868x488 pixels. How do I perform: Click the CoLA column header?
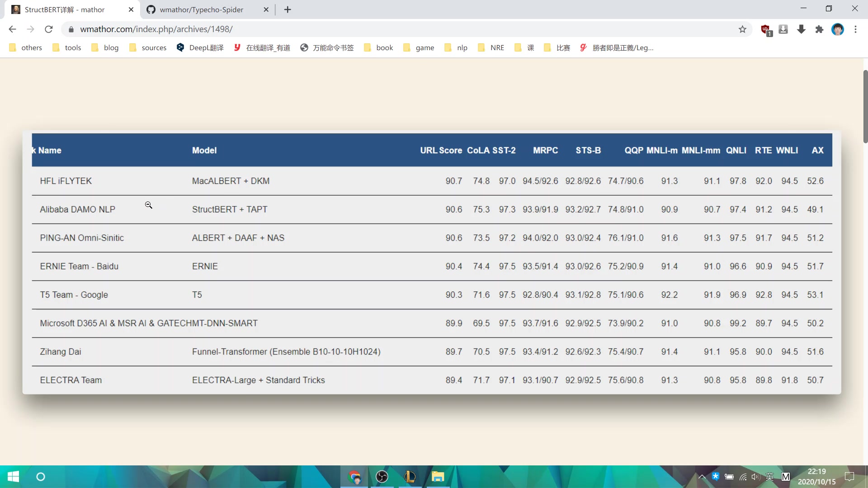[x=478, y=150]
